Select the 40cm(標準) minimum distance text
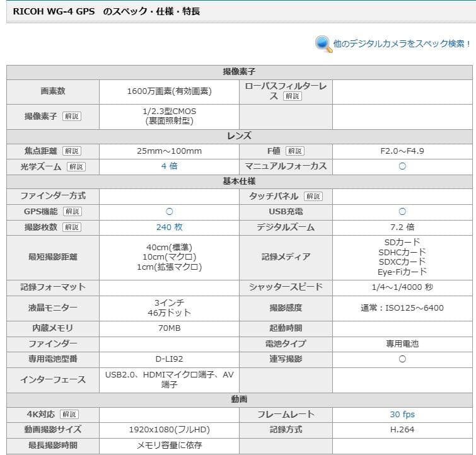This screenshot has height=455, width=476. [x=169, y=248]
